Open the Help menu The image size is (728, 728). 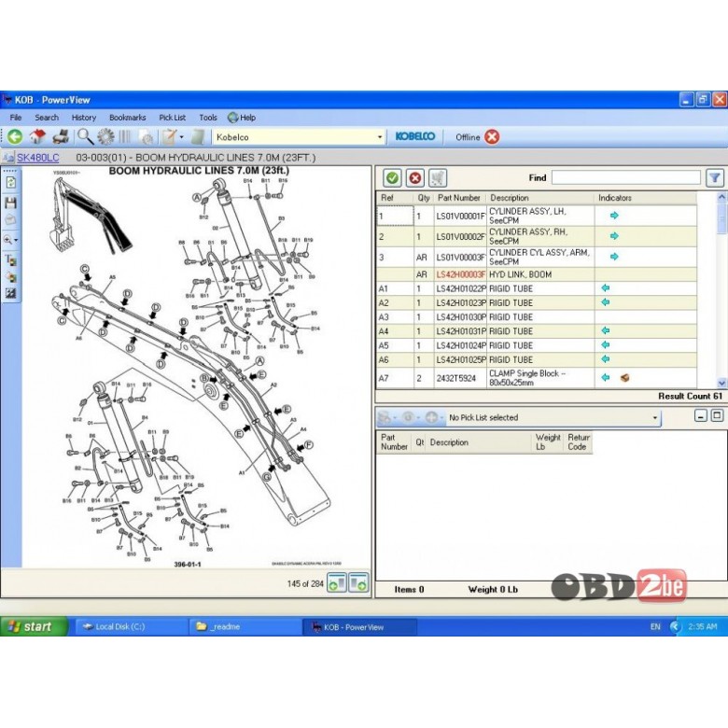pos(242,118)
